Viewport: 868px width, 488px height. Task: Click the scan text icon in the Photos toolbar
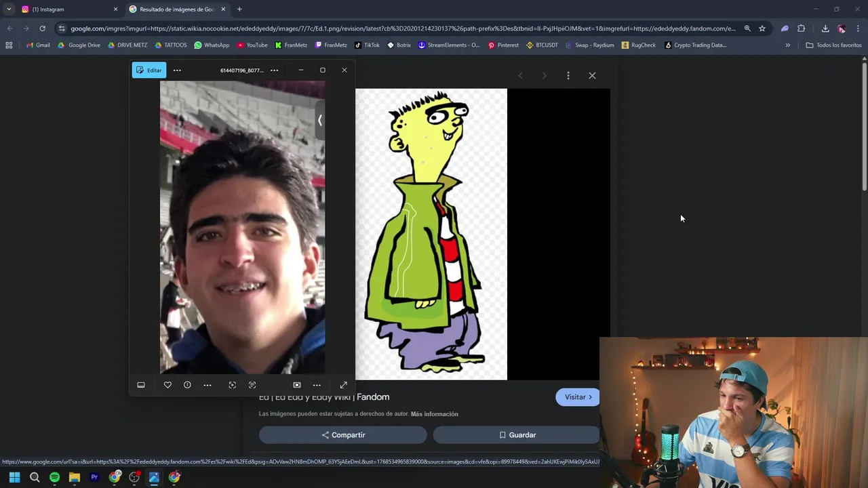click(252, 385)
